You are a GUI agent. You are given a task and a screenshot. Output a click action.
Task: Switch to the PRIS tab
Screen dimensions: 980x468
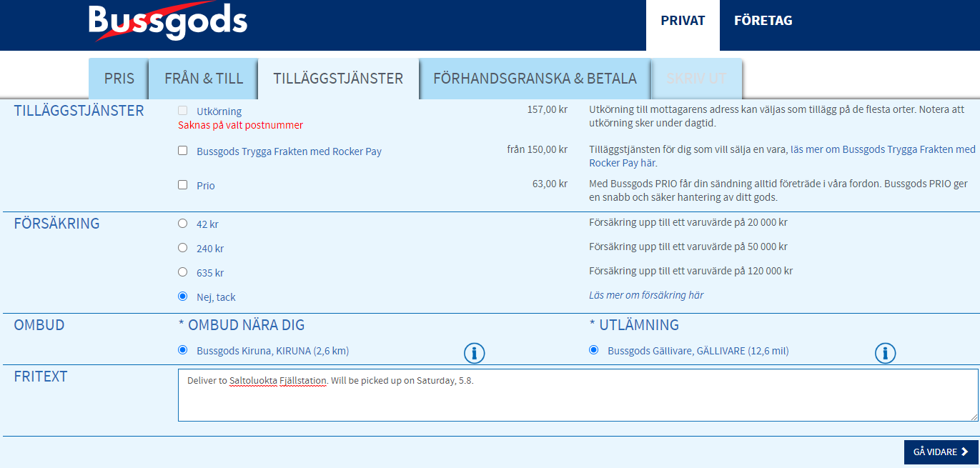coord(119,79)
